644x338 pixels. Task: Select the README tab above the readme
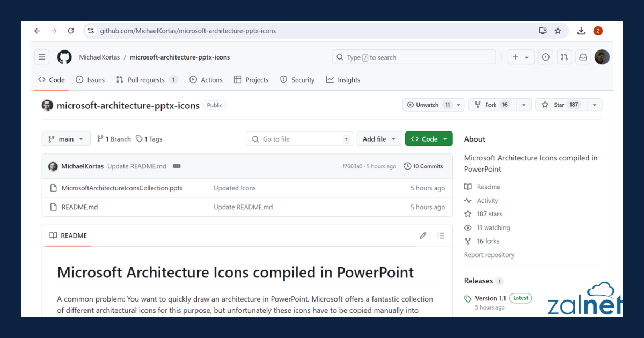(x=68, y=236)
